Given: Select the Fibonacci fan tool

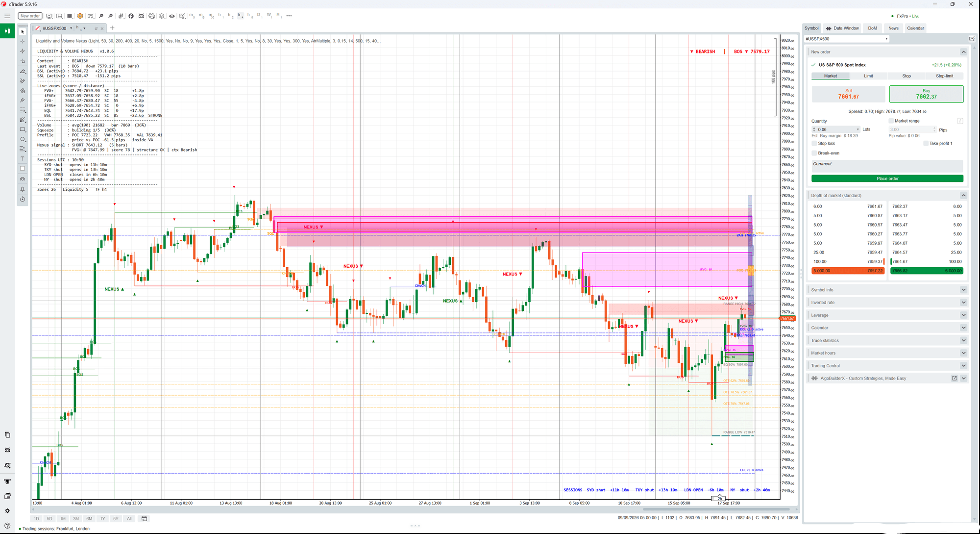Looking at the screenshot, I should [23, 120].
